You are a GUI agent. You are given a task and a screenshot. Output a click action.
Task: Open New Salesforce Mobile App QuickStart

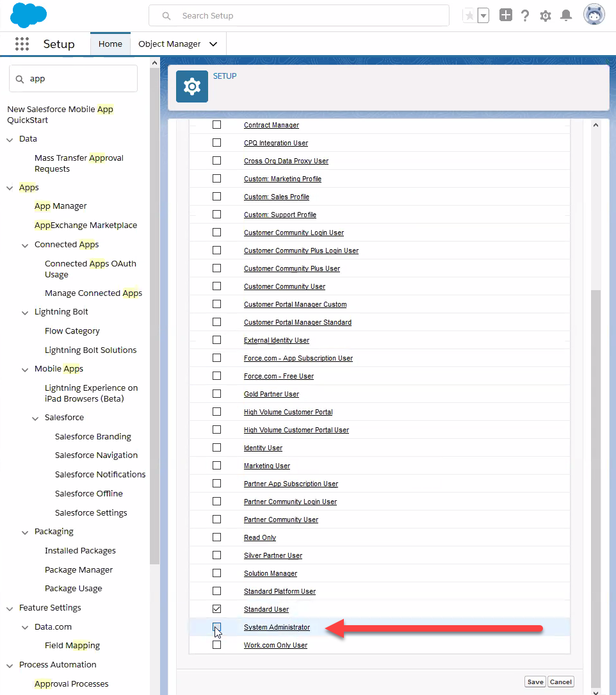pyautogui.click(x=60, y=115)
